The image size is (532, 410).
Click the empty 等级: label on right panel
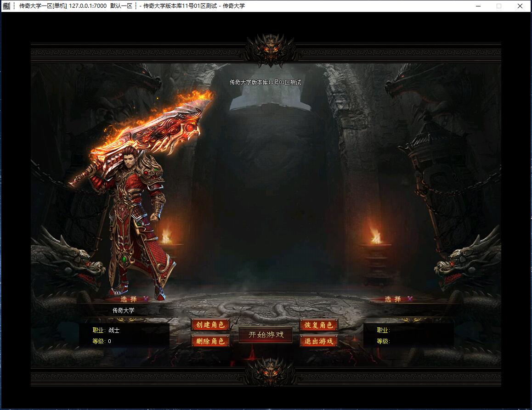point(384,341)
